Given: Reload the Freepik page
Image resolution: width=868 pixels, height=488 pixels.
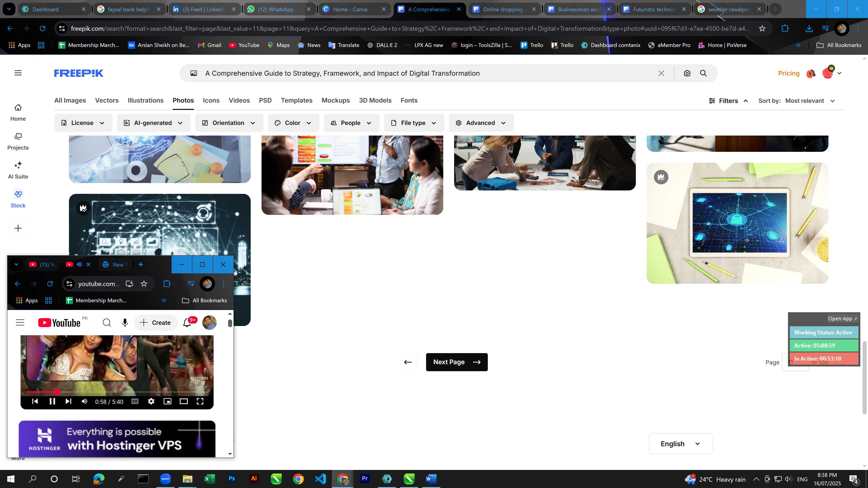Looking at the screenshot, I should [x=42, y=29].
